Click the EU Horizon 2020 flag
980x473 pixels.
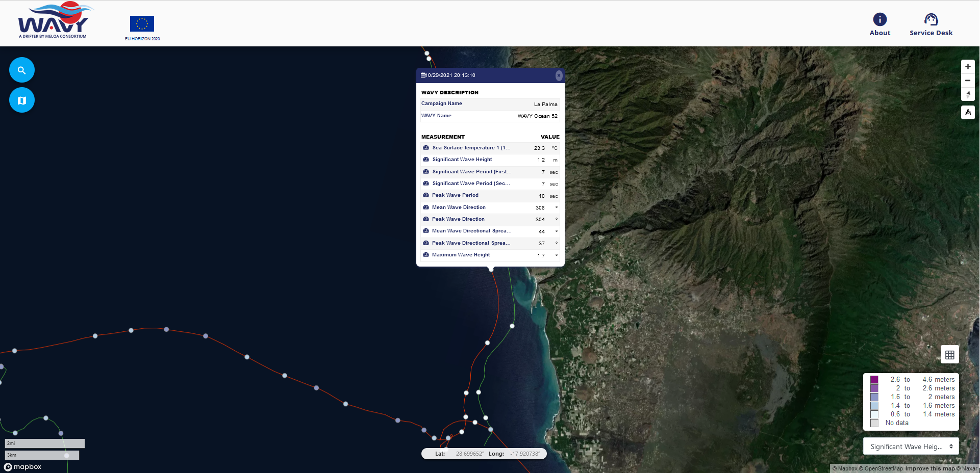(142, 24)
